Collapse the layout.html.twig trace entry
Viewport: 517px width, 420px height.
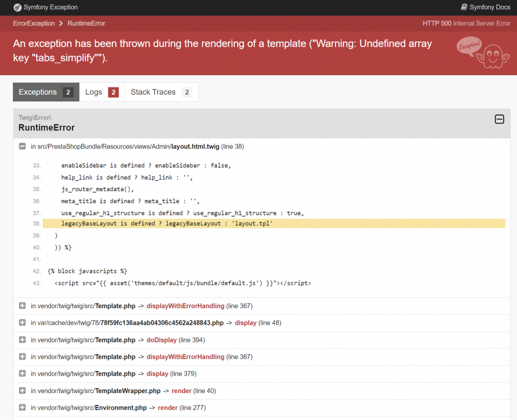22,146
